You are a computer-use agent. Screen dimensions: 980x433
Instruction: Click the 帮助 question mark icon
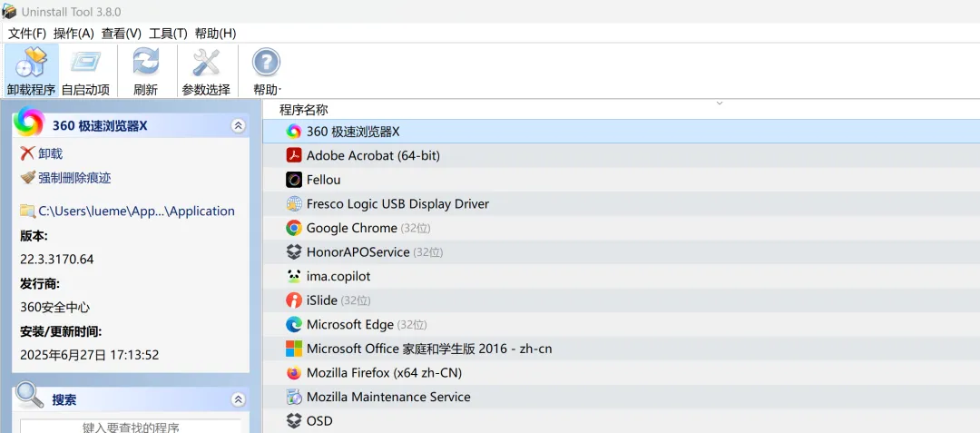coord(266,63)
